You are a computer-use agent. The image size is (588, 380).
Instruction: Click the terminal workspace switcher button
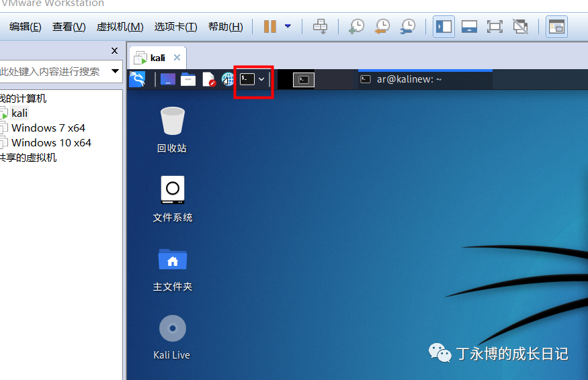click(x=303, y=80)
